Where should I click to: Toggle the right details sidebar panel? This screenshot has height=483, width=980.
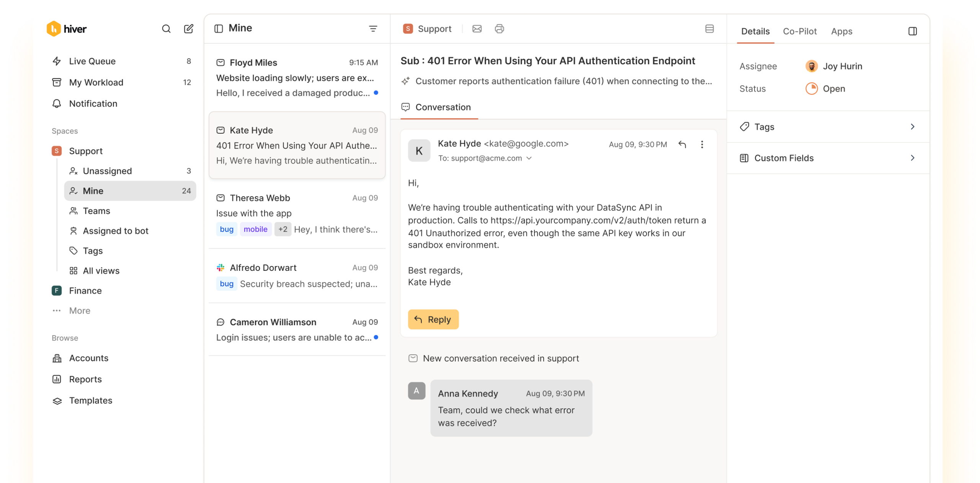point(913,31)
